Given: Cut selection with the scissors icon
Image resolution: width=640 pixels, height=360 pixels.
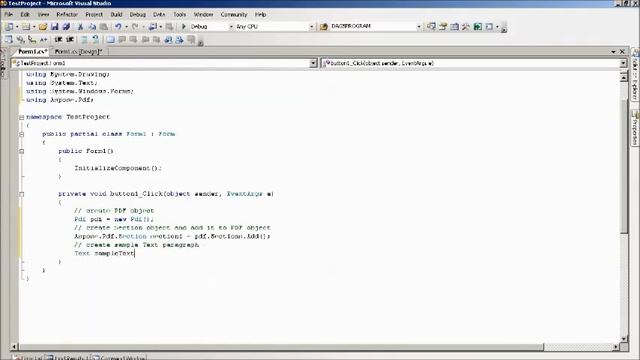Looking at the screenshot, I should (x=80, y=27).
